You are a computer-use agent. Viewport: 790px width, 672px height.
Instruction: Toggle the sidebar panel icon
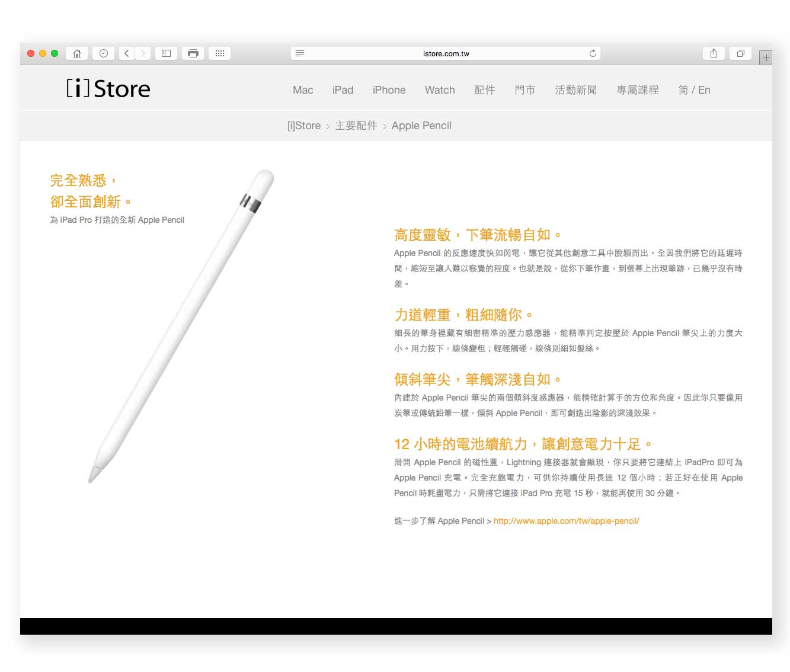tap(167, 53)
